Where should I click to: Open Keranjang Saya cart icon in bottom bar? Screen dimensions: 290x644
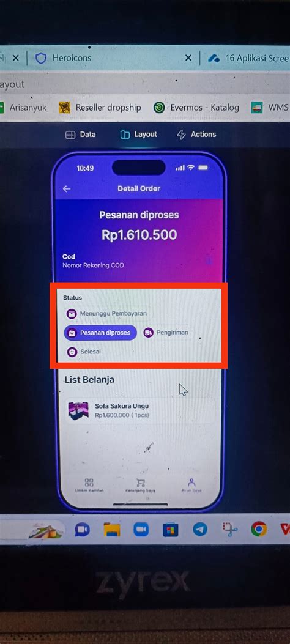pos(140,482)
